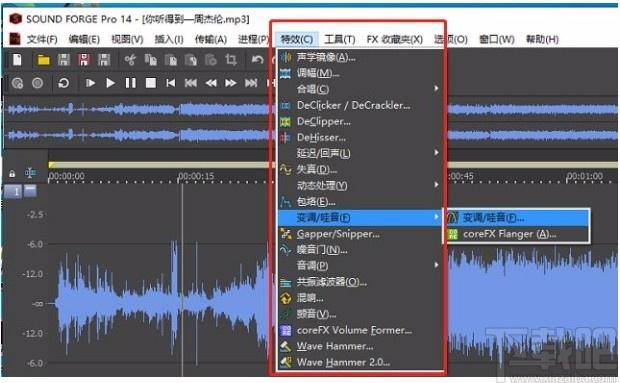
Task: Choose 共振滤波器(O)... effect
Action: (x=360, y=282)
